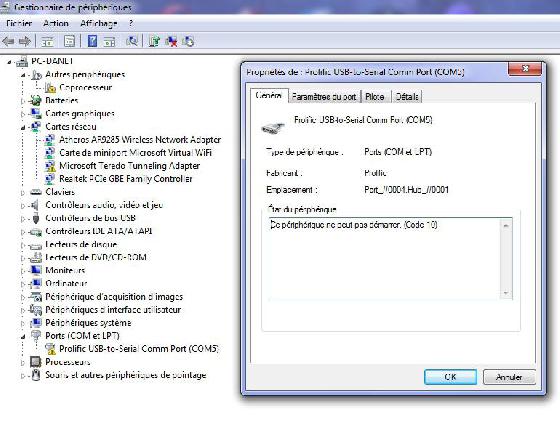
Task: Click the Scan for hardware changes icon
Action: [132, 41]
